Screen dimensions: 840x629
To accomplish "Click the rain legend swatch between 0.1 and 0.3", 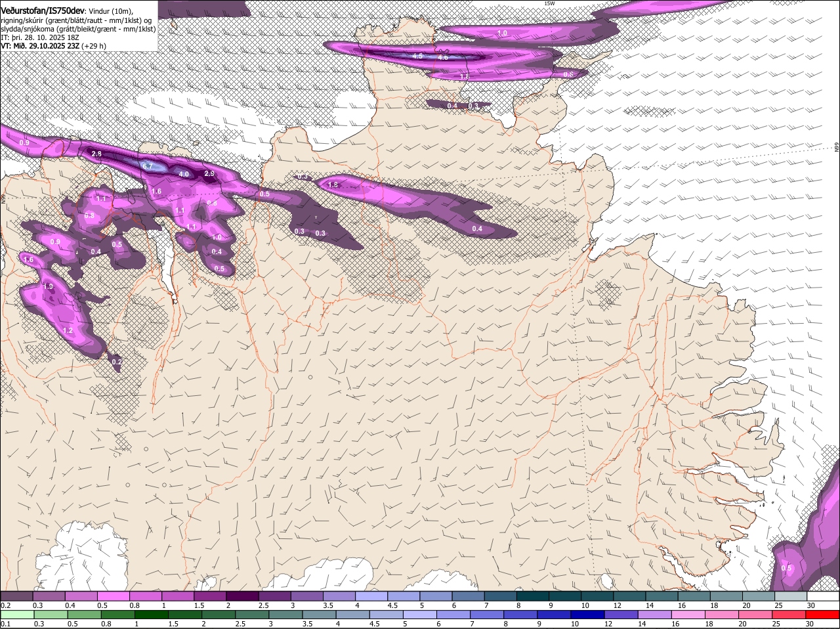I will 16,615.
